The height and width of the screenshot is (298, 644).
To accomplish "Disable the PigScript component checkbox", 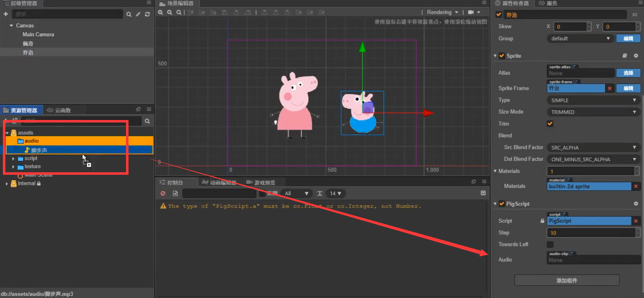I will coord(502,203).
